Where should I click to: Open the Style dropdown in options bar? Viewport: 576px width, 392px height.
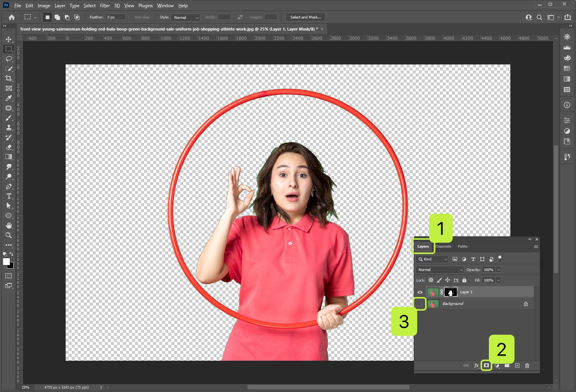click(185, 17)
